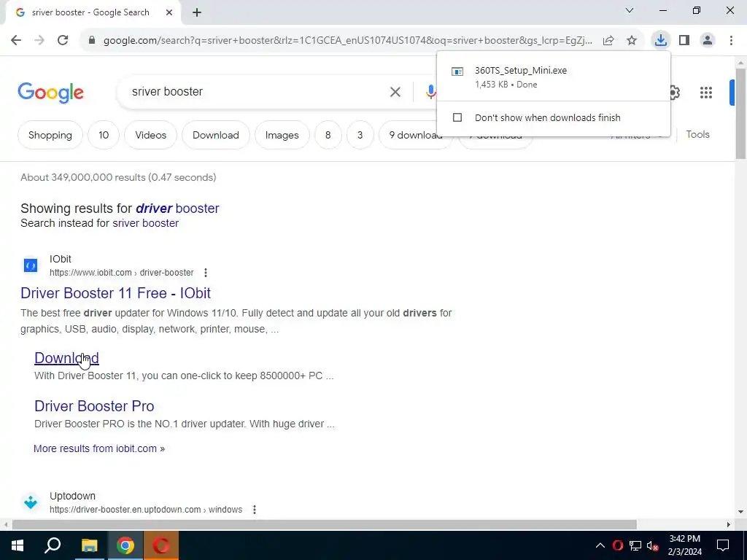Open network tray icon
Screen dimensions: 747x560
(x=635, y=545)
